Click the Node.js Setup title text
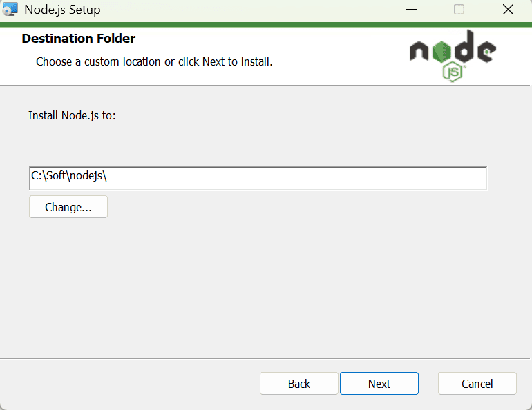This screenshot has width=532, height=410. (62, 10)
